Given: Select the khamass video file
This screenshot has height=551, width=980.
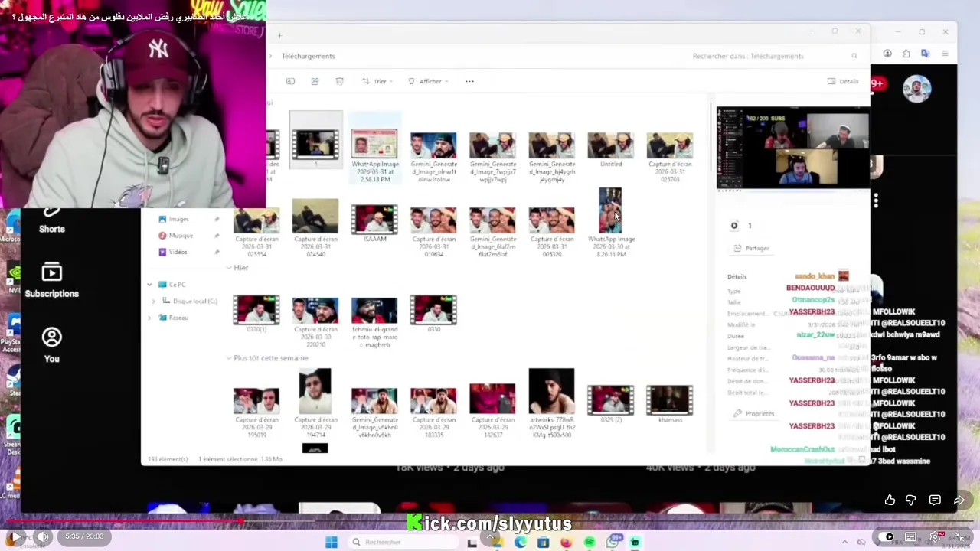Looking at the screenshot, I should tap(670, 403).
